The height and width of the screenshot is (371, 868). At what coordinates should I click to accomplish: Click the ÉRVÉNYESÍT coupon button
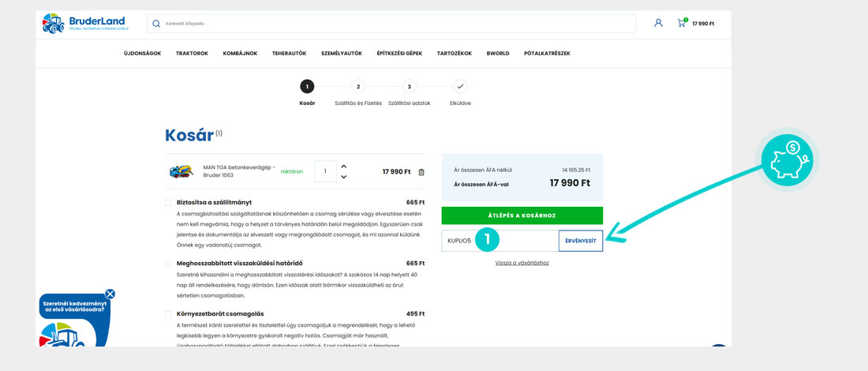pyautogui.click(x=580, y=241)
